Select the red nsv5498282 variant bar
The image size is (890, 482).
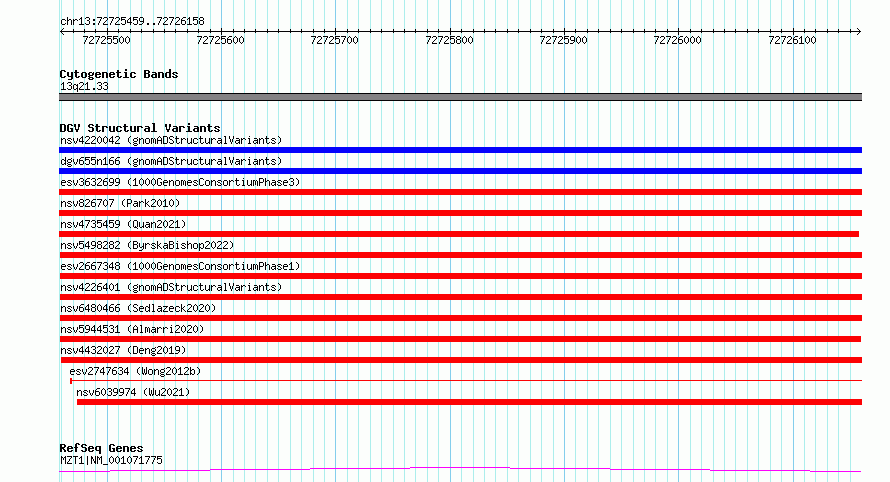pos(460,255)
